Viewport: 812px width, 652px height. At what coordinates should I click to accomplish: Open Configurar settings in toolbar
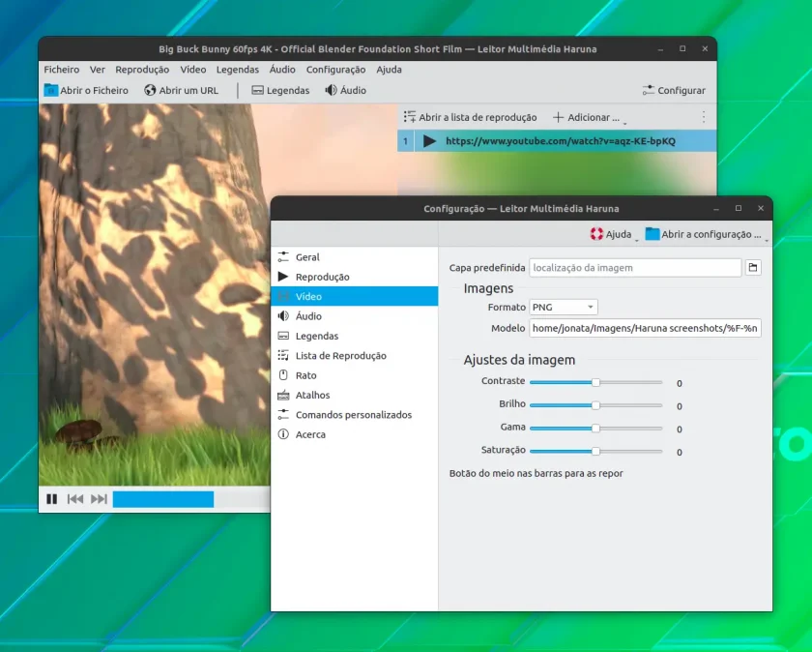(674, 90)
